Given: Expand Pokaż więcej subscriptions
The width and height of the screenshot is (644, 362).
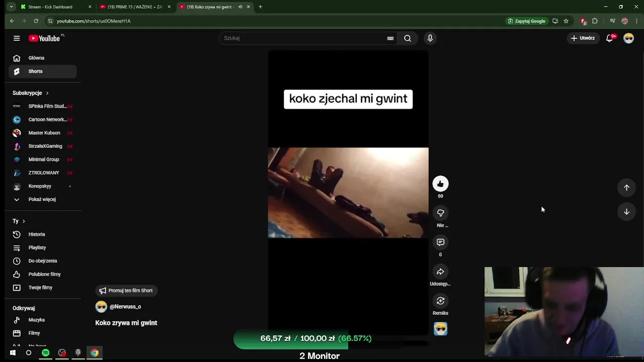Looking at the screenshot, I should tap(42, 200).
